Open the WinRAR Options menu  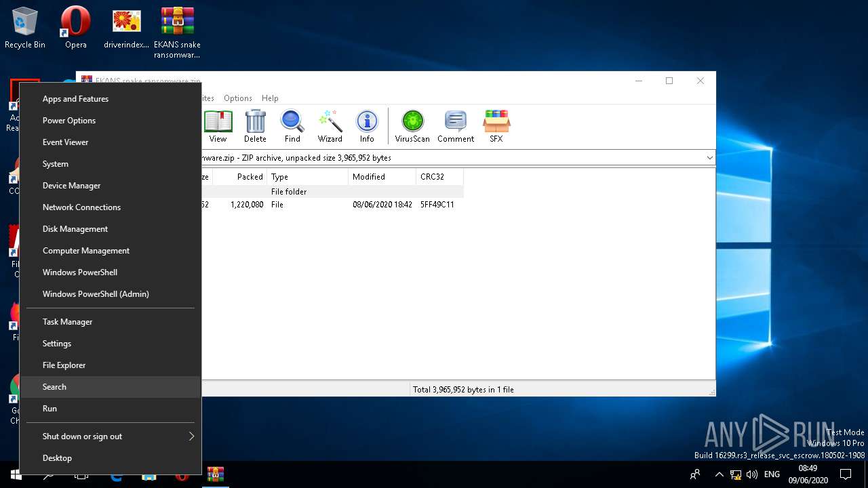pos(238,98)
